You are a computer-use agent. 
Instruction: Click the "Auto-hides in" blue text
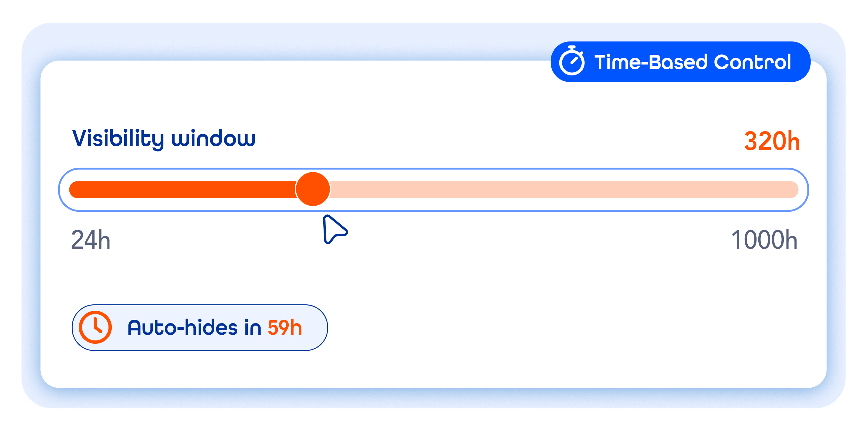click(195, 327)
